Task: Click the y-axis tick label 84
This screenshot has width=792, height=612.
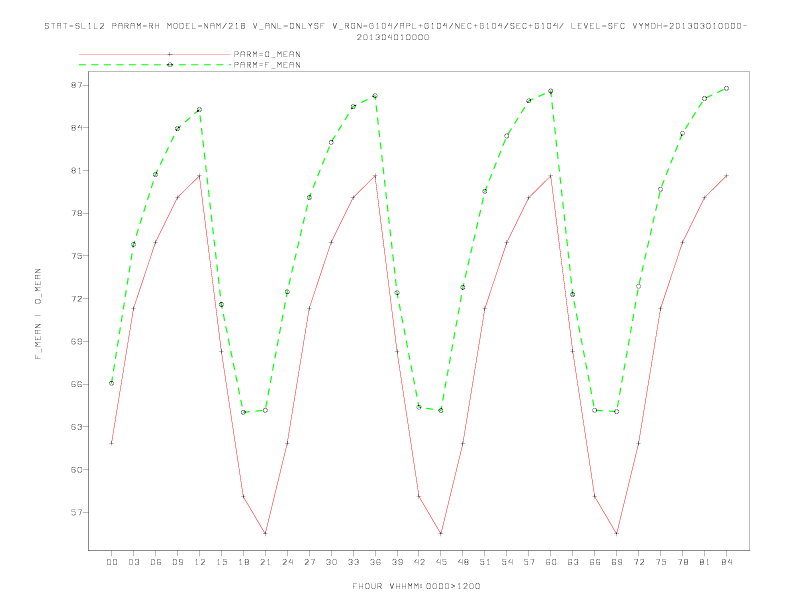Action: (x=76, y=128)
